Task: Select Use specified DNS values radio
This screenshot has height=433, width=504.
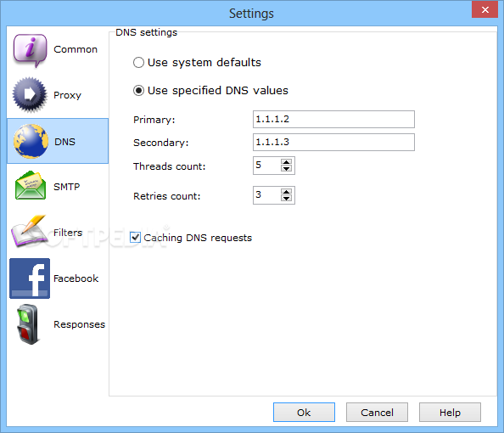Action: pos(138,91)
